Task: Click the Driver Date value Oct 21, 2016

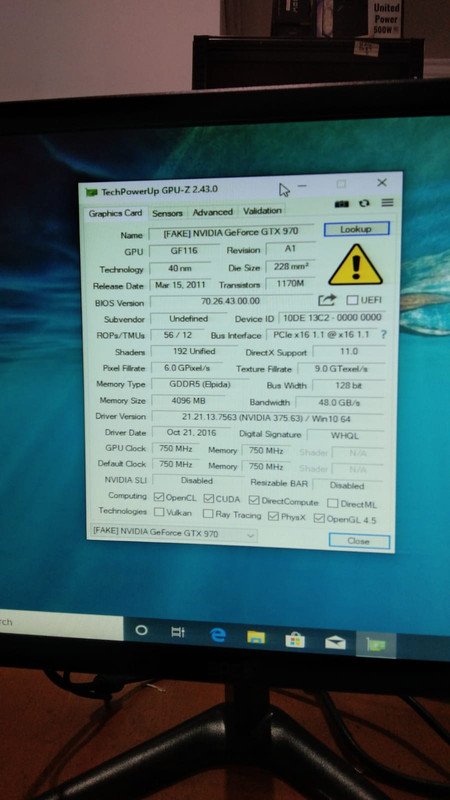Action: pyautogui.click(x=192, y=433)
